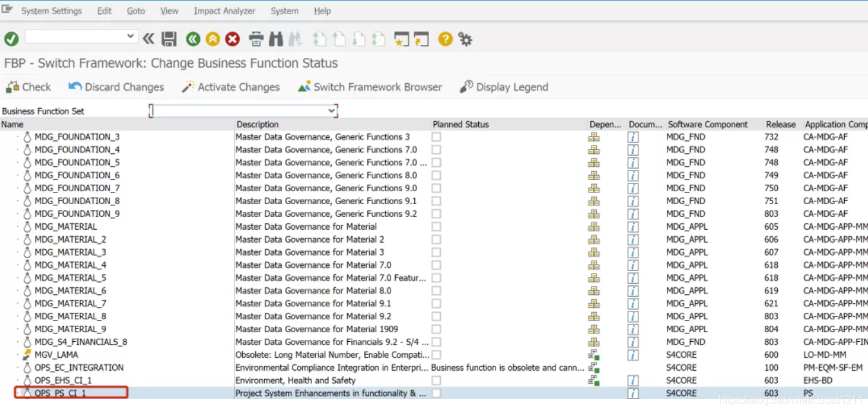Image resolution: width=868 pixels, height=412 pixels.
Task: Click the Print icon in toolbar
Action: 256,39
